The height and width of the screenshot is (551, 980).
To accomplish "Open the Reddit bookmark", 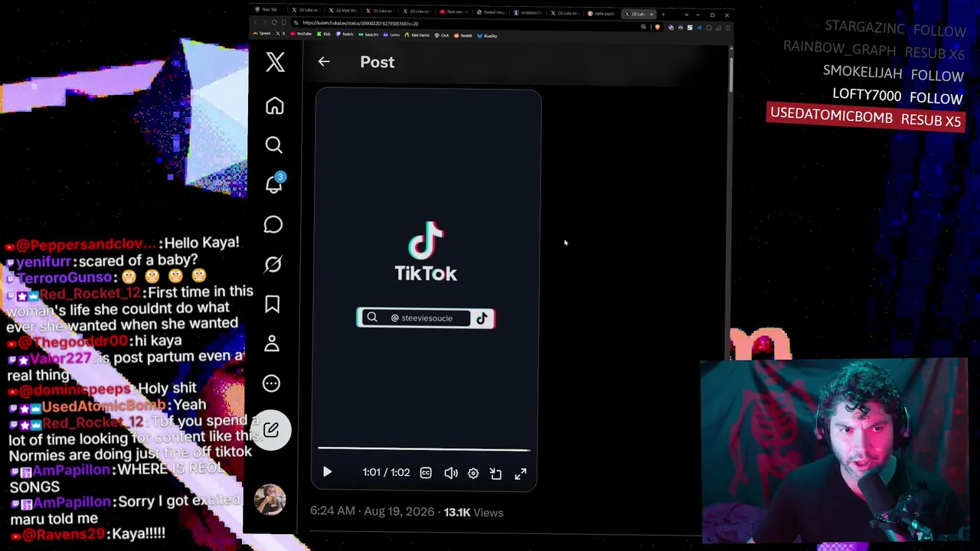I will 464,35.
